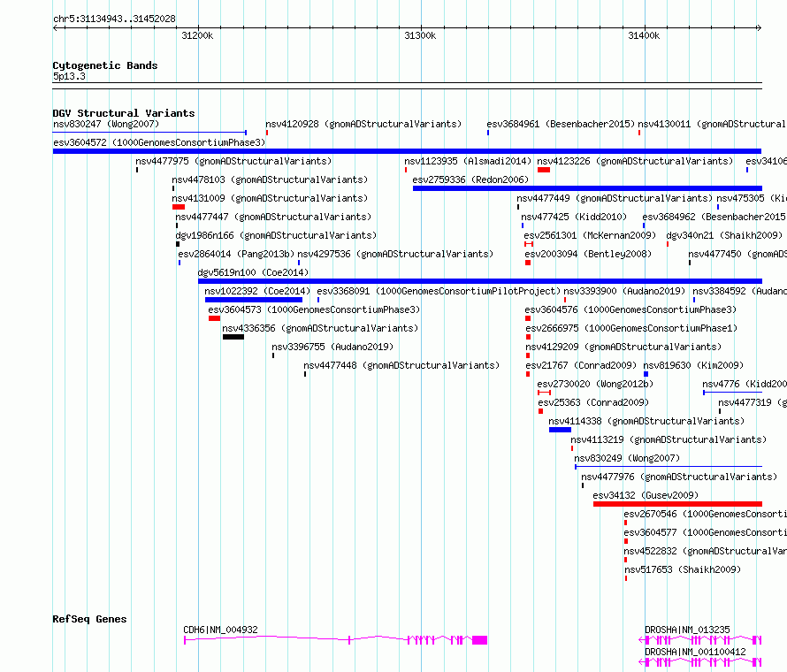Open esv2864014 (Pang2013b) label
Screen dimensions: 787x672
236,254
